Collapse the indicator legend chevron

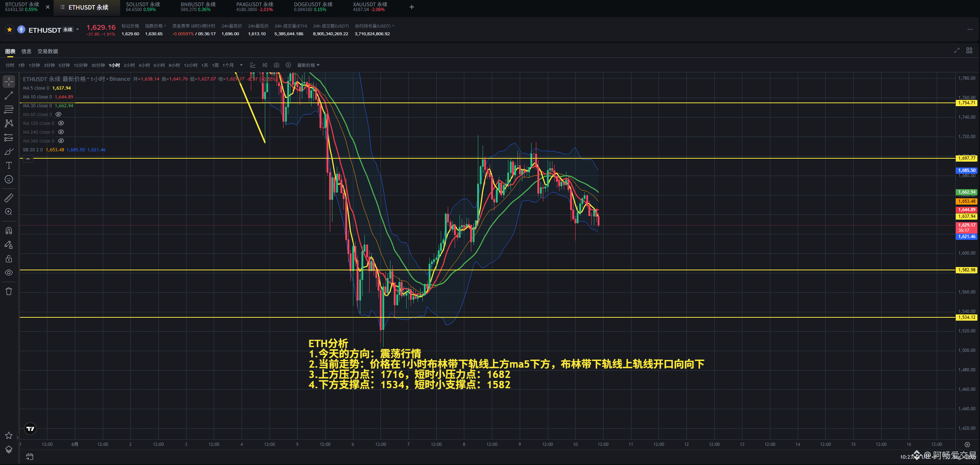click(28, 159)
